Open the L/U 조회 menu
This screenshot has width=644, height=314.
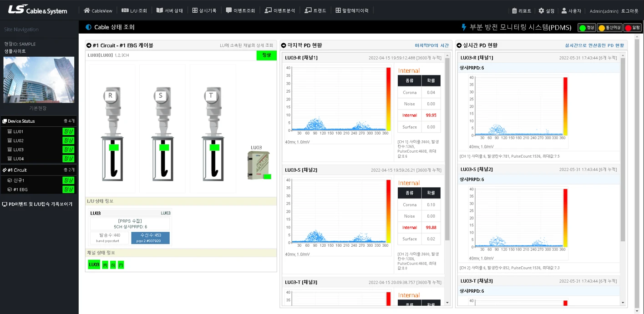tap(134, 10)
